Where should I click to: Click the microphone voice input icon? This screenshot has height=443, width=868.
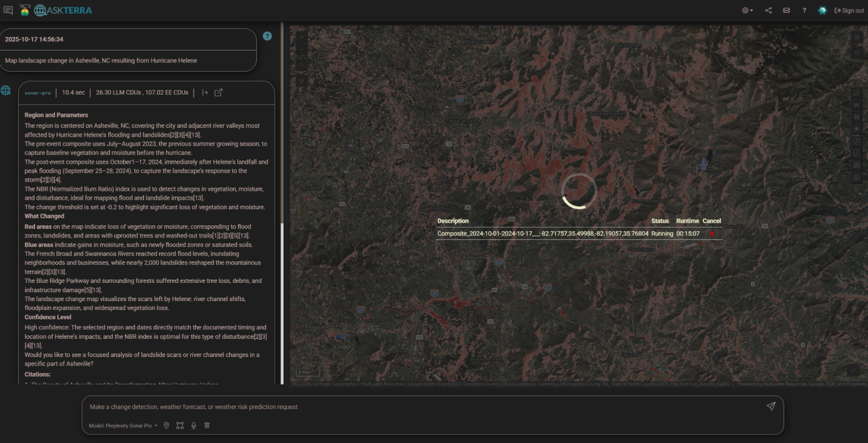(194, 426)
